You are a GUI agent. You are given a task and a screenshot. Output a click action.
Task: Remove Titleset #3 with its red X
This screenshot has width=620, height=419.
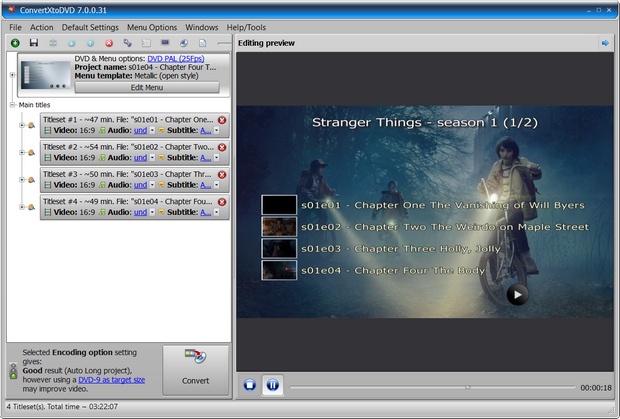pyautogui.click(x=222, y=174)
